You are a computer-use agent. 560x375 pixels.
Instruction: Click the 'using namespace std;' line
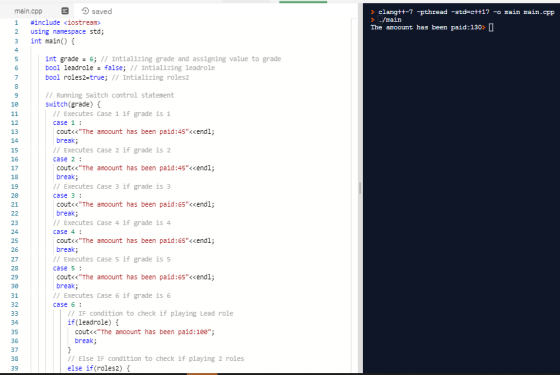[67, 32]
